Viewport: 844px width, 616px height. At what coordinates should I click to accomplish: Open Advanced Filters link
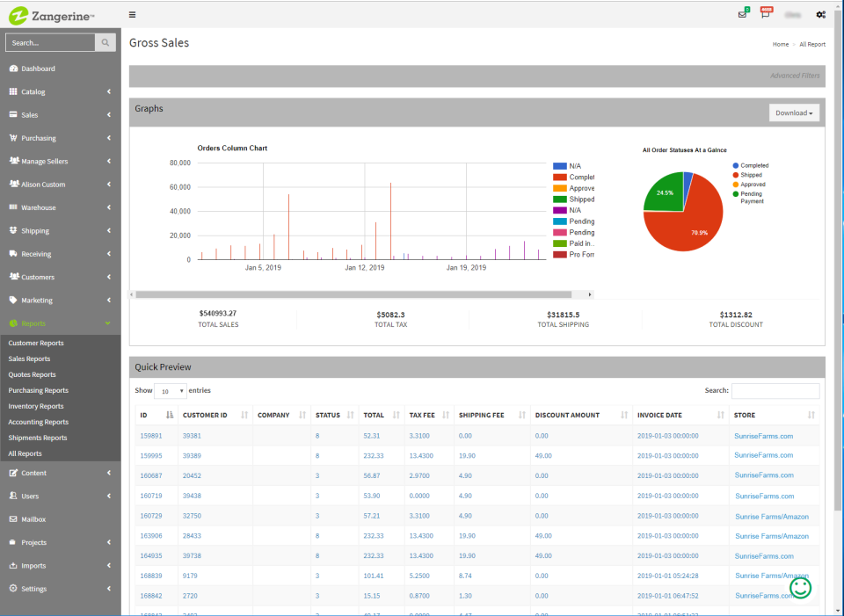point(795,76)
